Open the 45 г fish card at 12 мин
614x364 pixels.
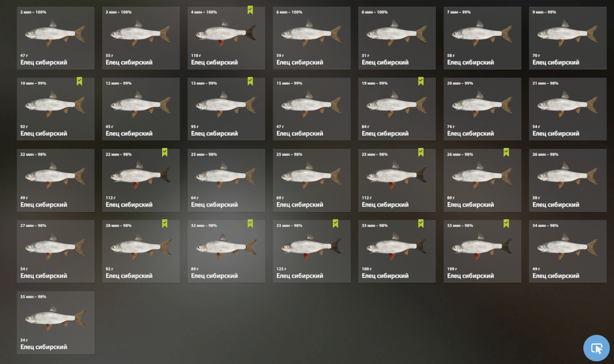pyautogui.click(x=141, y=109)
